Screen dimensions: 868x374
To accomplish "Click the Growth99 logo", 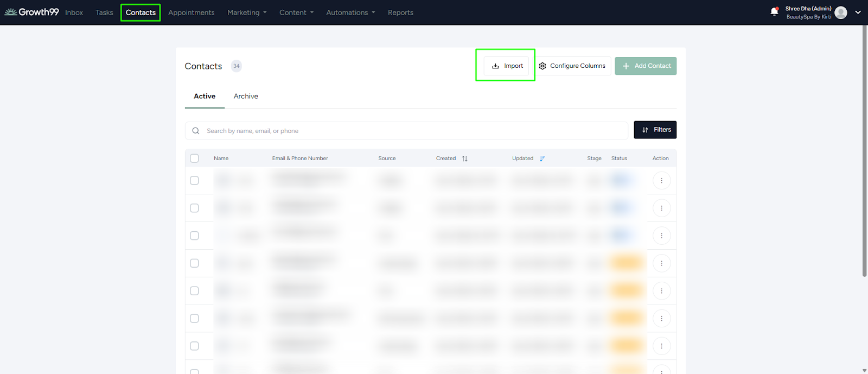I will click(31, 12).
